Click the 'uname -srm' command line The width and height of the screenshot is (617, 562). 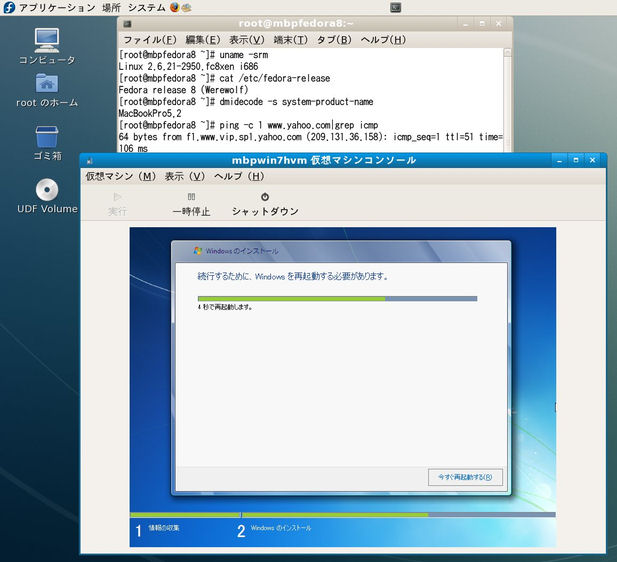pyautogui.click(x=193, y=55)
